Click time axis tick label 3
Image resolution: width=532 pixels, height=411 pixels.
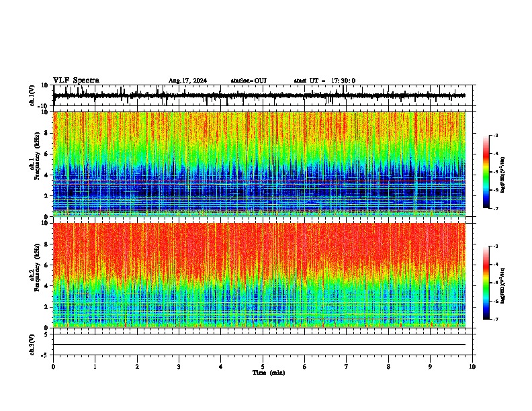[x=179, y=367]
